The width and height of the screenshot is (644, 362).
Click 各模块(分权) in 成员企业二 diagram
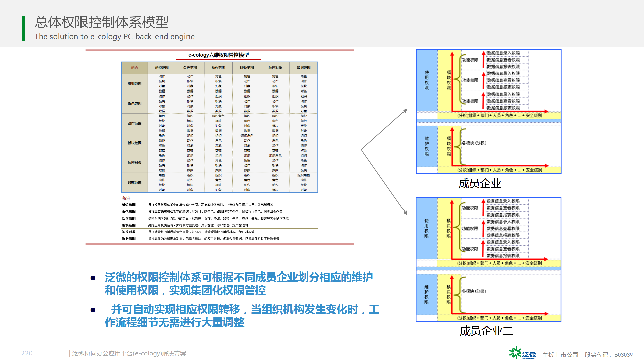(x=474, y=291)
